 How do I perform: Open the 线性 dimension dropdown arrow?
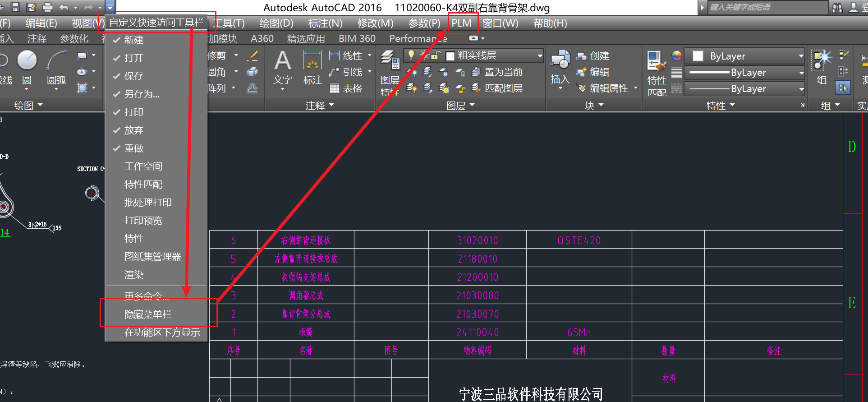tap(370, 55)
